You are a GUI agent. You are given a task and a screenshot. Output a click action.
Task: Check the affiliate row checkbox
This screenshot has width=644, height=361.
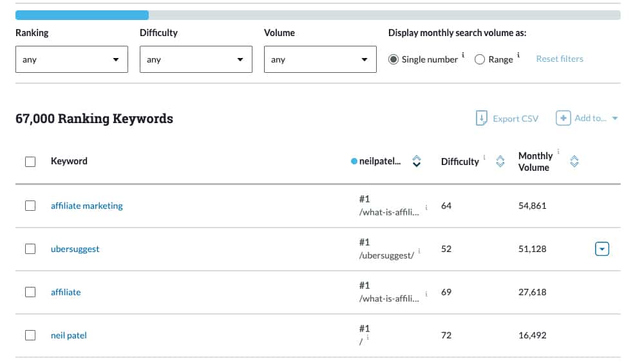(30, 292)
